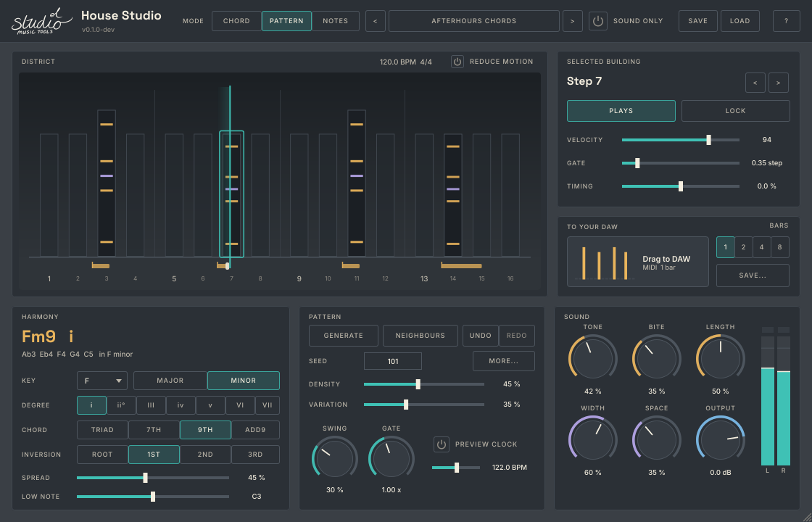This screenshot has height=522, width=812.
Task: Open the help question mark button
Action: pyautogui.click(x=786, y=21)
